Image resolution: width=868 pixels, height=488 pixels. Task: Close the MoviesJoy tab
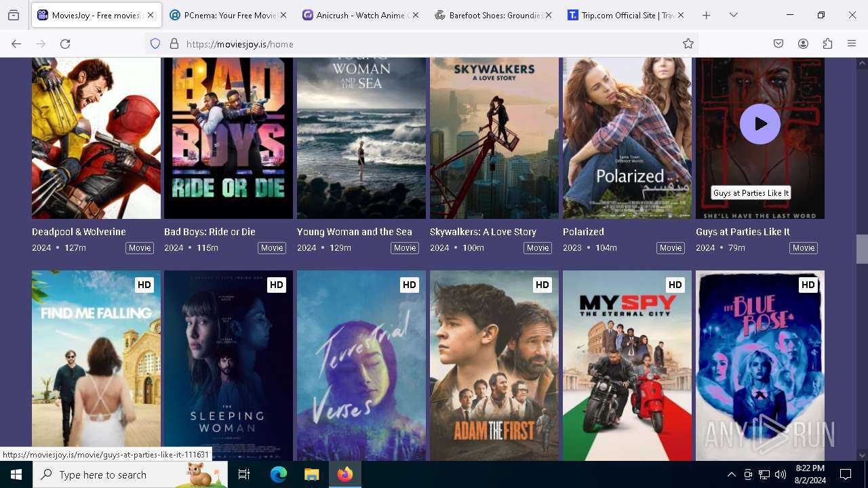(151, 15)
